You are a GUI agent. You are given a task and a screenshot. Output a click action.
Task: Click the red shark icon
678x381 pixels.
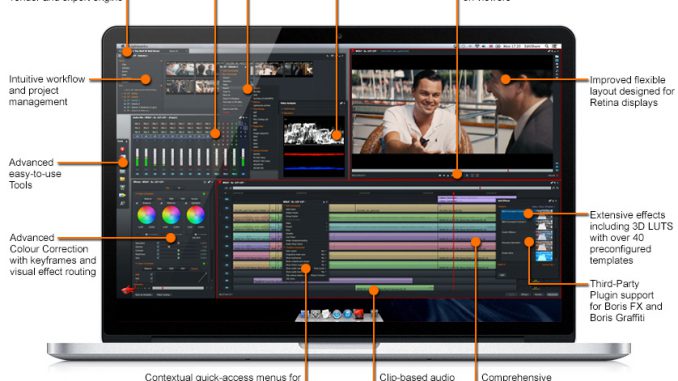coord(128,289)
